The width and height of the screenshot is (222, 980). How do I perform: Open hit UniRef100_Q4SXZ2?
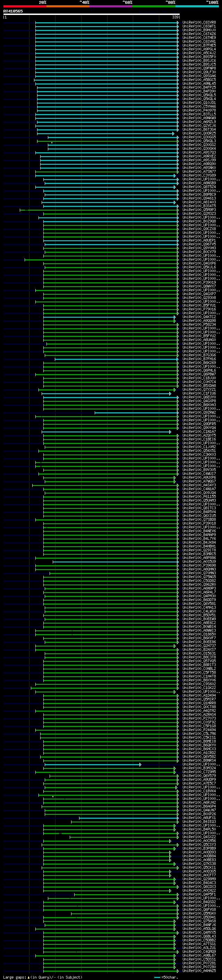coord(199,837)
